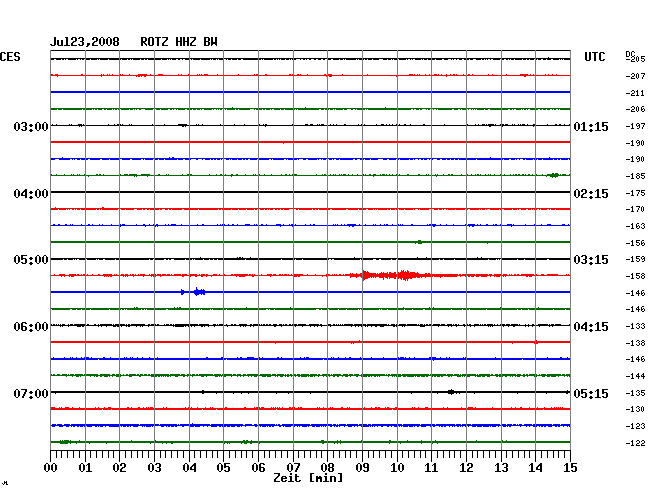Click the DC offset value -159
The width and height of the screenshot is (650, 494).
tap(635, 259)
